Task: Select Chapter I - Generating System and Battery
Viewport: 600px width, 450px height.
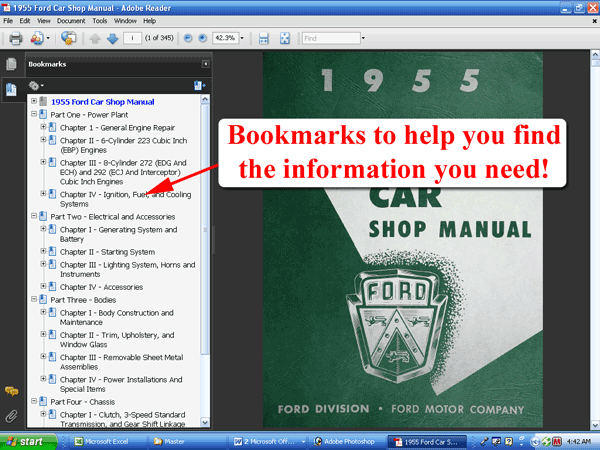Action: click(x=118, y=234)
